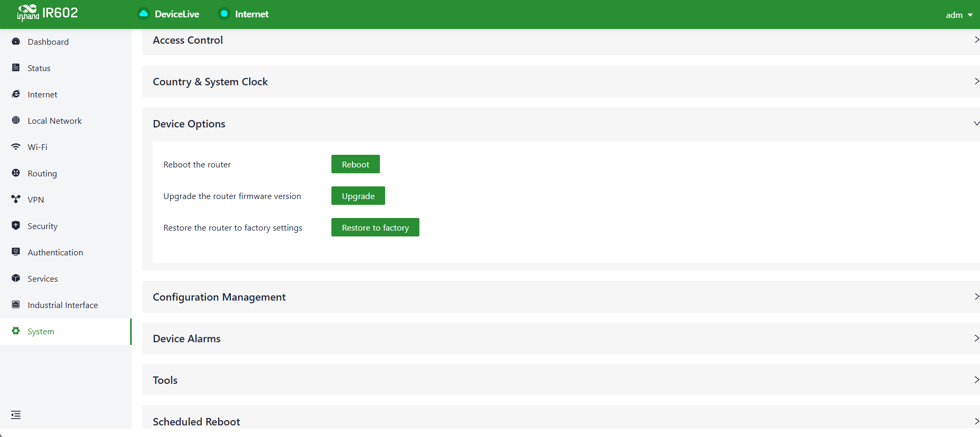Click the Upgrade firmware button
The width and height of the screenshot is (980, 437).
pyautogui.click(x=358, y=196)
